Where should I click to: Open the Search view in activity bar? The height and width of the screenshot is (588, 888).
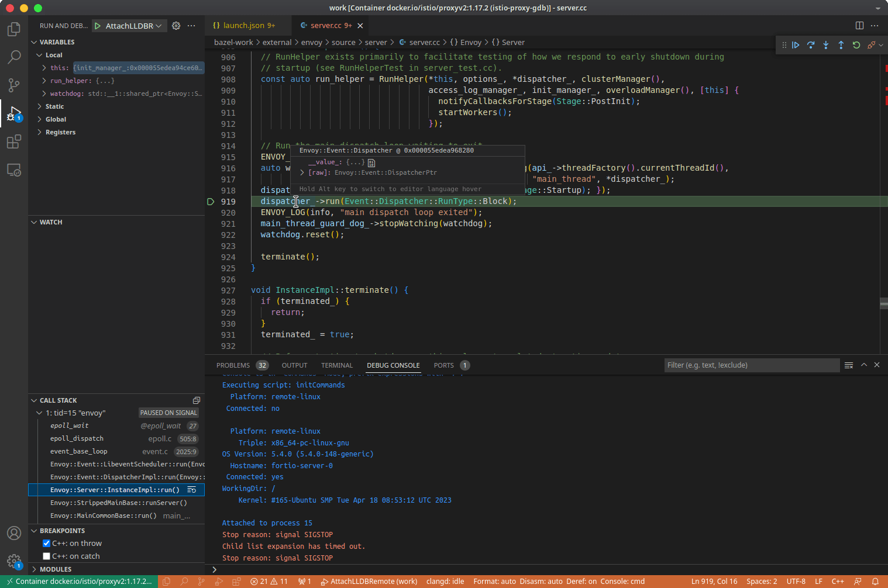point(14,57)
